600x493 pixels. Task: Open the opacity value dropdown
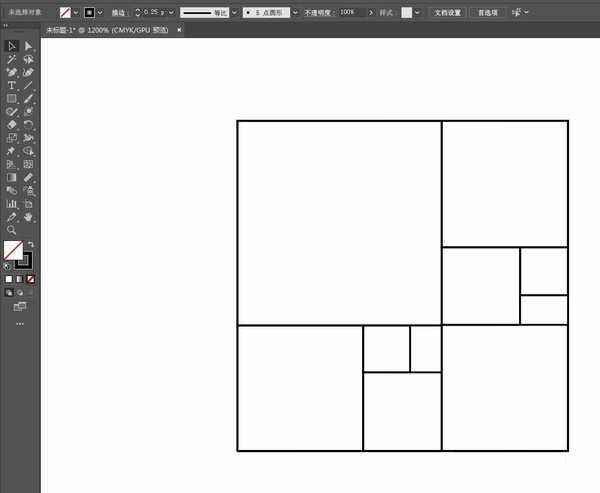[372, 13]
